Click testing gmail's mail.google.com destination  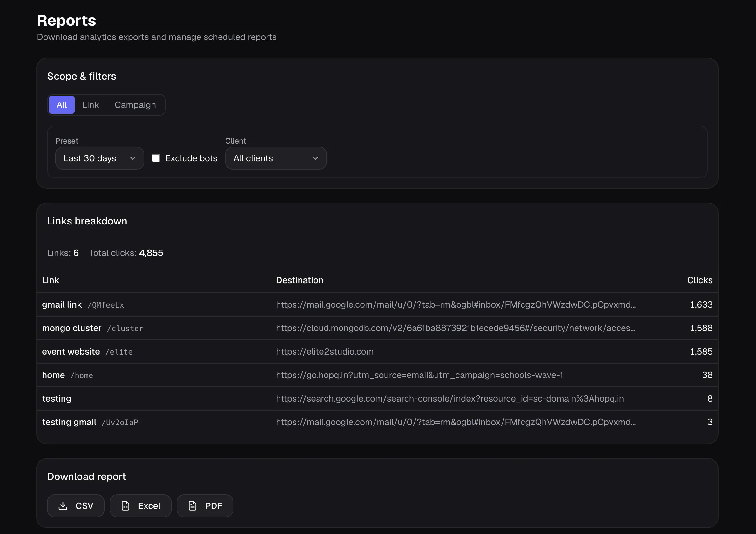(456, 422)
